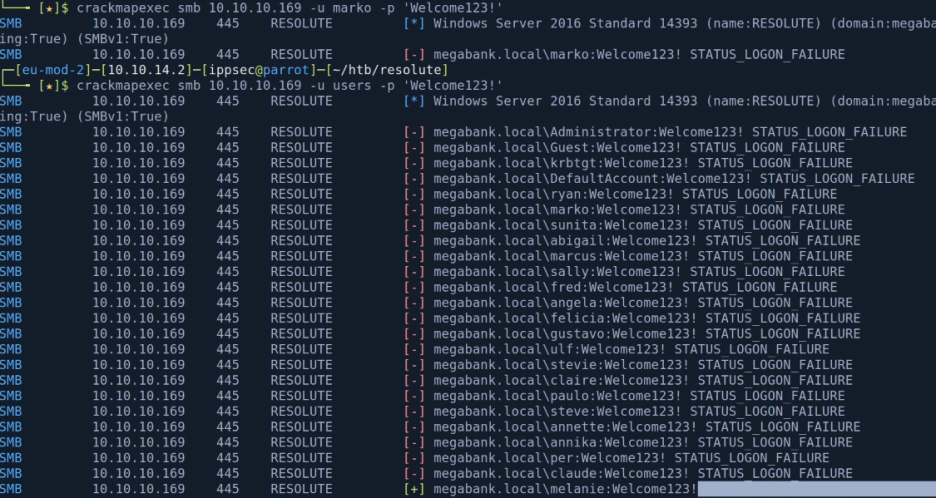Click IP 10.10.10.169 on the sally row
The height and width of the screenshot is (498, 936).
coord(138,272)
